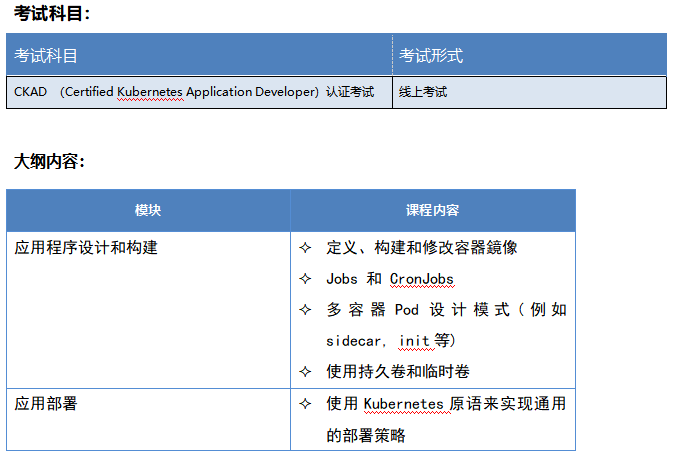Click the heading '考试科目:'
688x455 pixels.
point(52,13)
